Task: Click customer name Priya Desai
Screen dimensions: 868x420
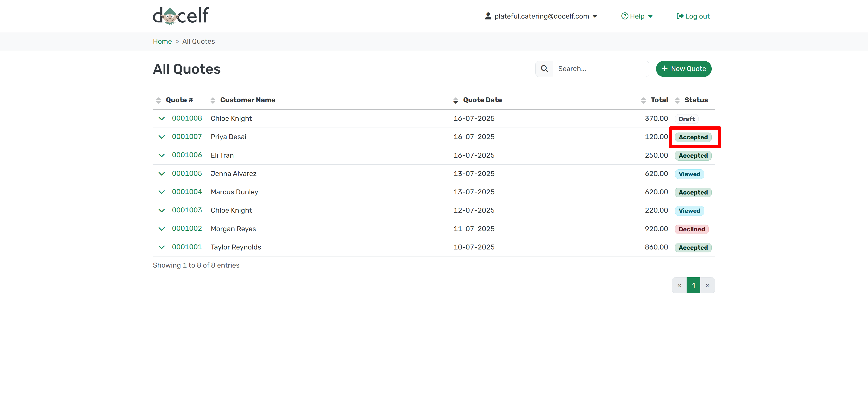Action: [228, 137]
